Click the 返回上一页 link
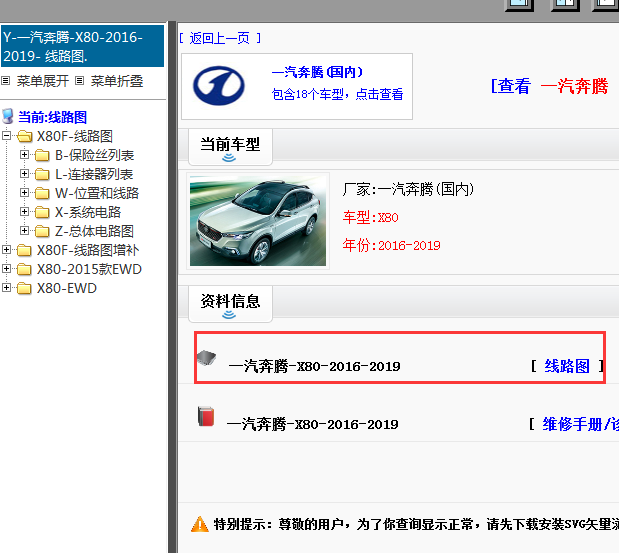The width and height of the screenshot is (619, 553). tap(219, 38)
